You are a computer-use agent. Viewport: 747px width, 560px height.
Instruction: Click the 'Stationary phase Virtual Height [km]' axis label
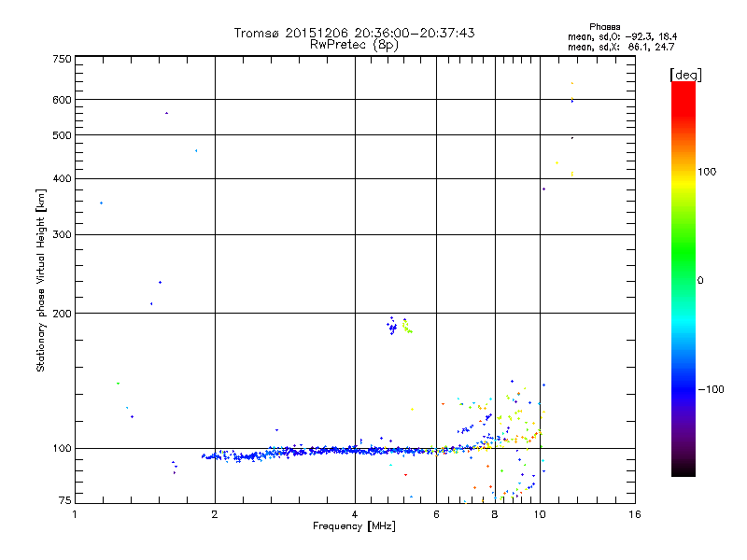40,281
